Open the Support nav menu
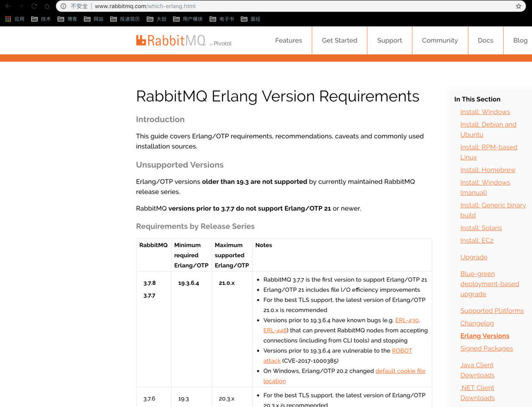The height and width of the screenshot is (407, 532). click(x=390, y=40)
